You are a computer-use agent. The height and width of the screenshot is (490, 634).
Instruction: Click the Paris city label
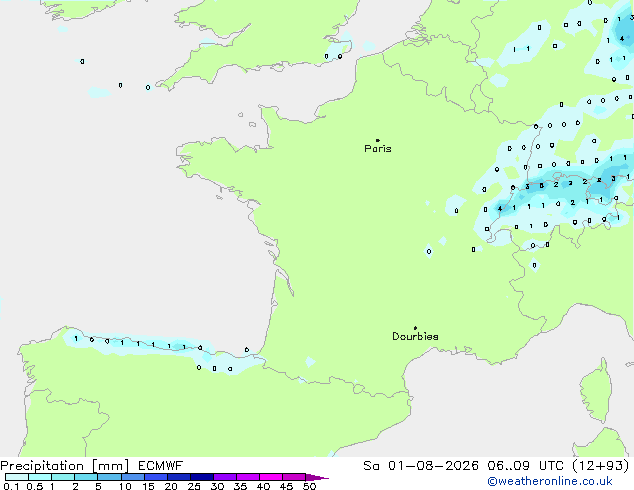tap(378, 149)
